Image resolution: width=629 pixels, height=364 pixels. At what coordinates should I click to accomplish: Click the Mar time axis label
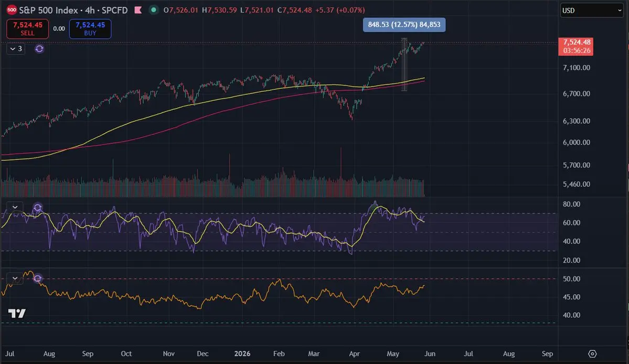(314, 354)
